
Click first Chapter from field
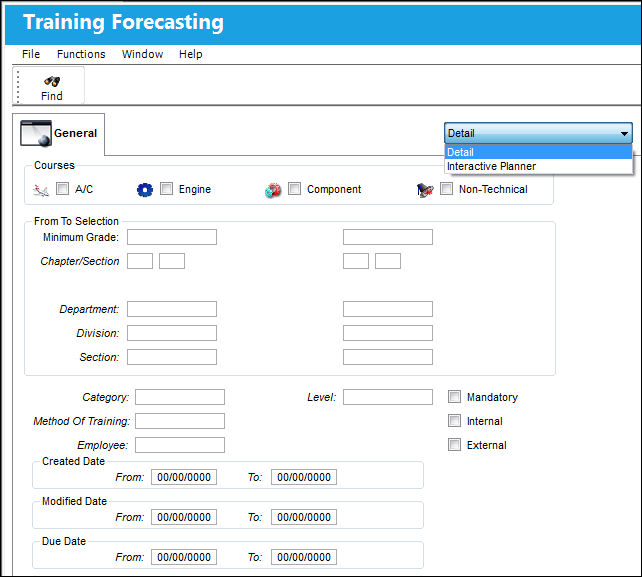pyautogui.click(x=140, y=261)
